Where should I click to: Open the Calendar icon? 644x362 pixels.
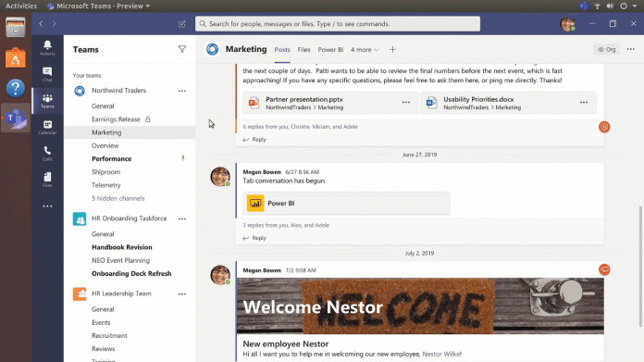click(47, 127)
